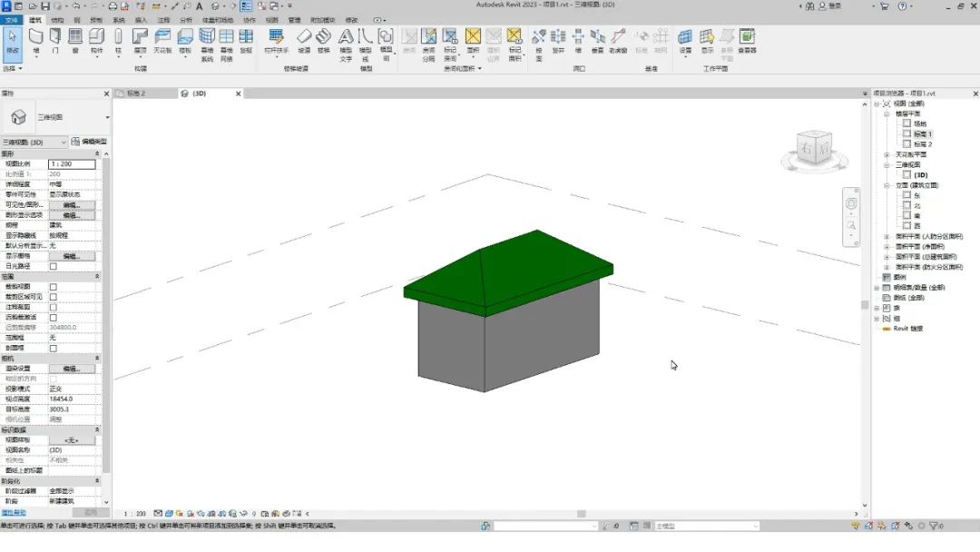
Task: Click the Window tool icon
Action: (x=75, y=40)
